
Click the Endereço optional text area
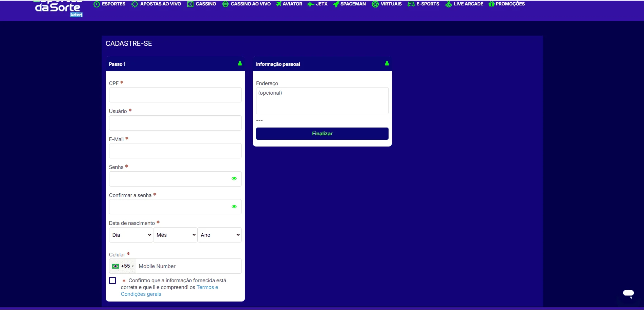[322, 101]
